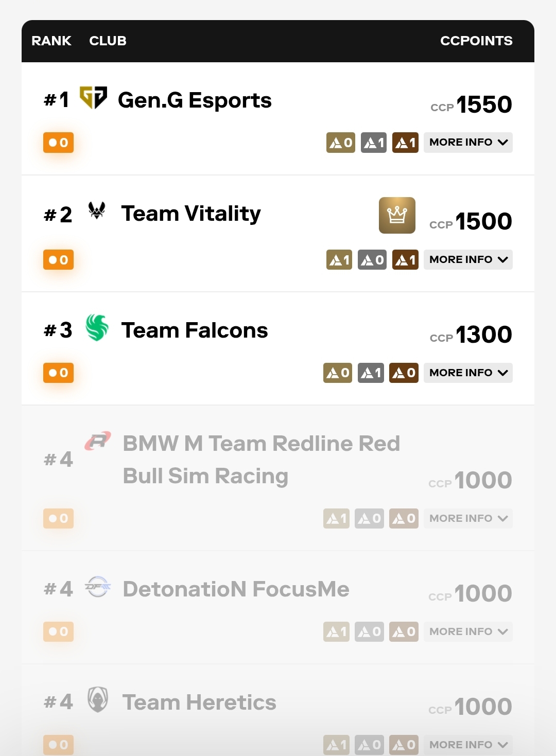Click the Team Vitality bee logo

click(x=97, y=210)
